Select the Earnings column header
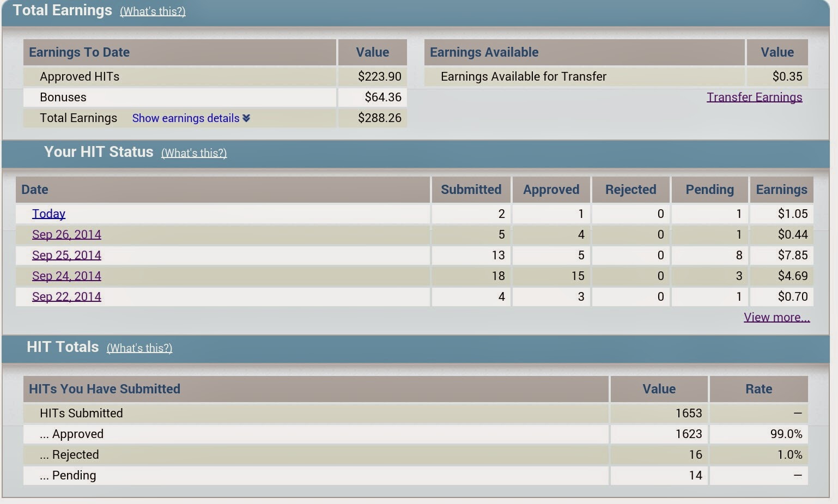 point(781,189)
